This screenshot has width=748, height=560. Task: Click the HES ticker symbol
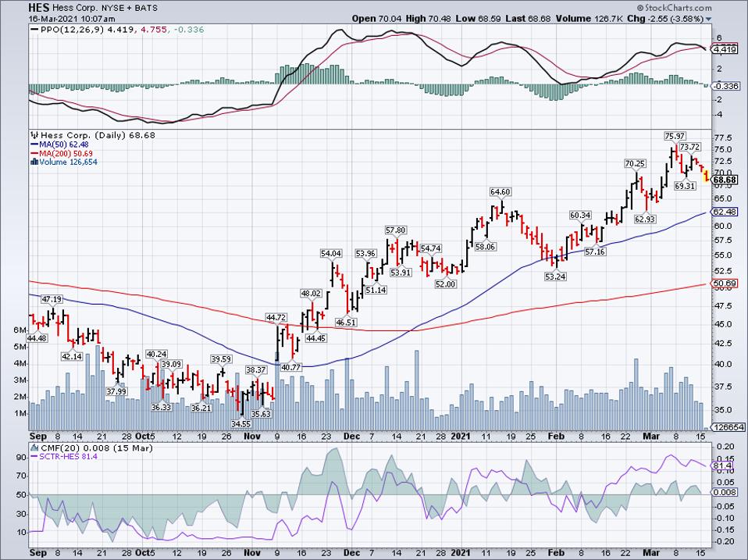(39, 8)
